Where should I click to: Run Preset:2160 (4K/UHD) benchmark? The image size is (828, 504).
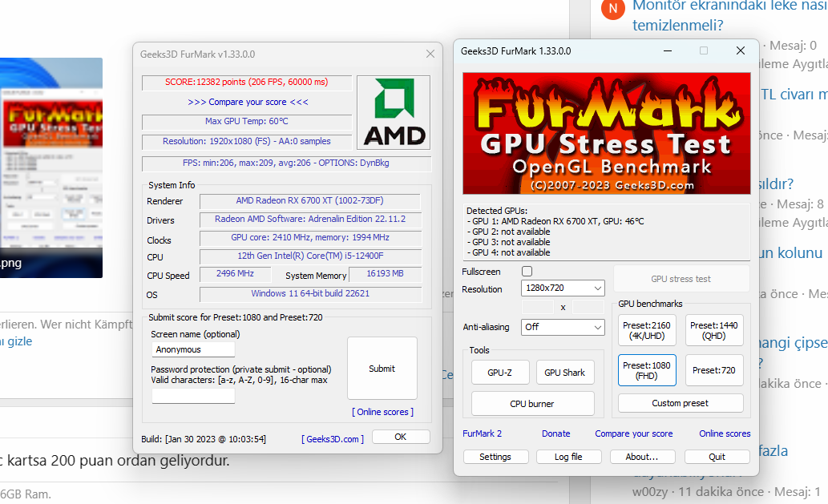click(x=646, y=330)
